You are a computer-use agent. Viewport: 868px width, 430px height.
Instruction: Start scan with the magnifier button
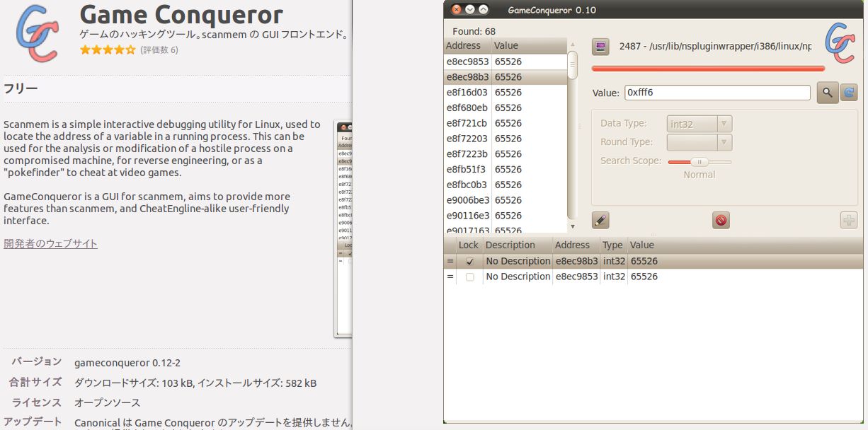click(827, 93)
